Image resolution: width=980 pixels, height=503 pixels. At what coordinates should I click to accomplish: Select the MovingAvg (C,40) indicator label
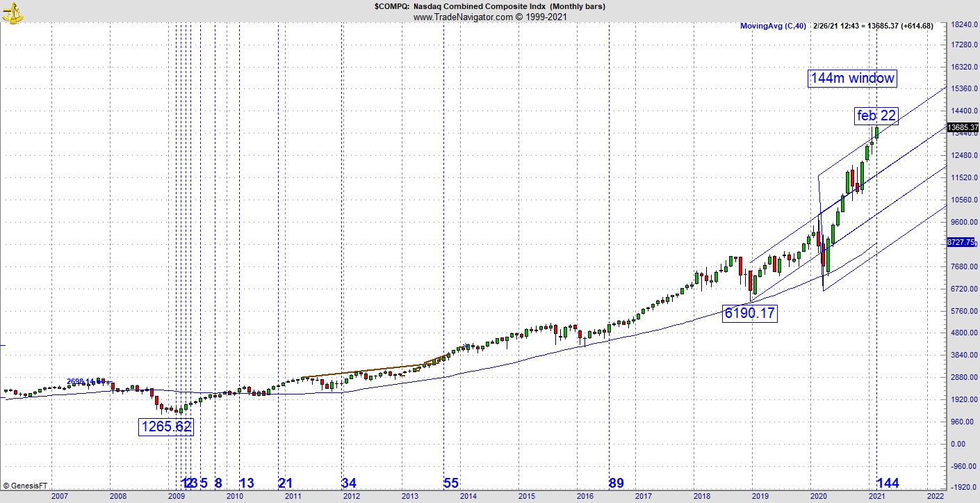pos(773,26)
